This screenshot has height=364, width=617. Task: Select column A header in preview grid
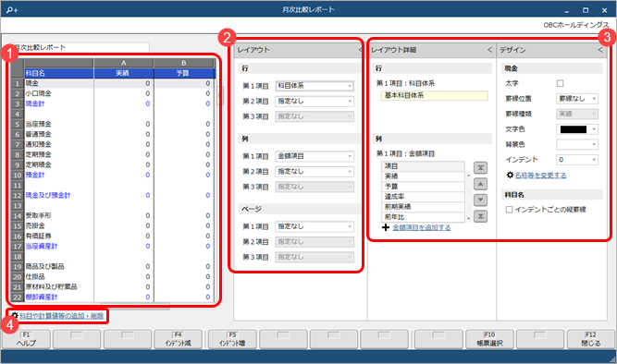coord(124,63)
